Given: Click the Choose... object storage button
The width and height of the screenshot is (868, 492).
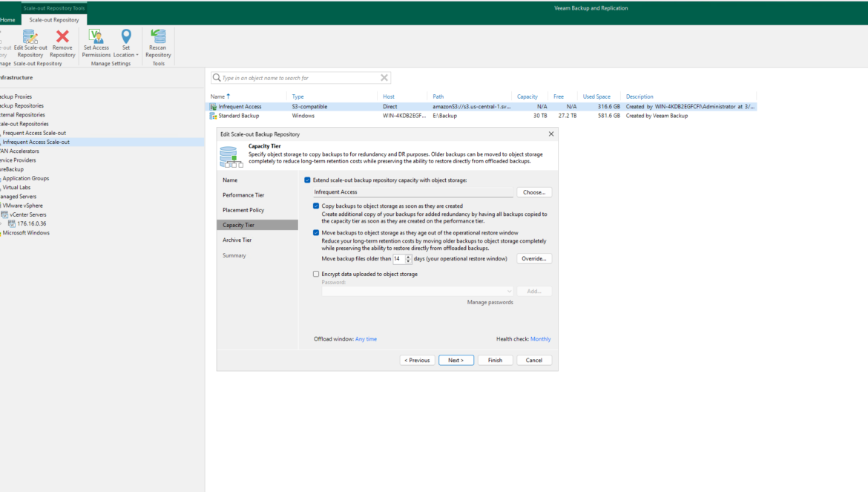Looking at the screenshot, I should tap(534, 193).
